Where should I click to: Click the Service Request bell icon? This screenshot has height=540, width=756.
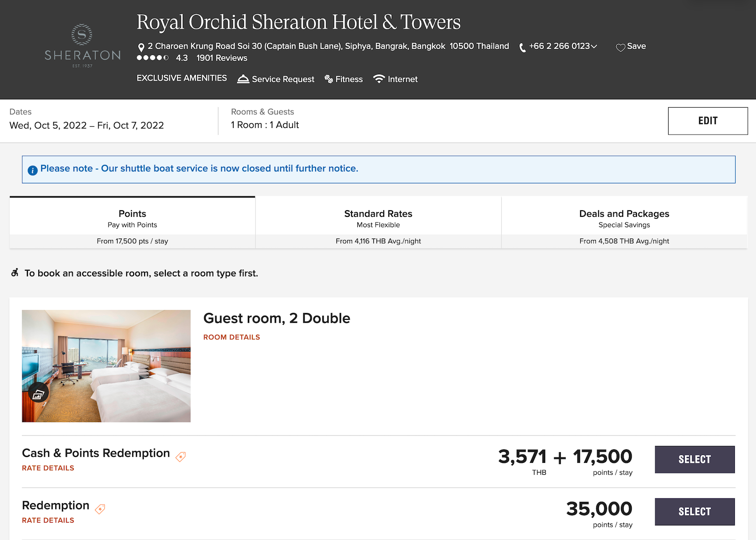tap(242, 78)
